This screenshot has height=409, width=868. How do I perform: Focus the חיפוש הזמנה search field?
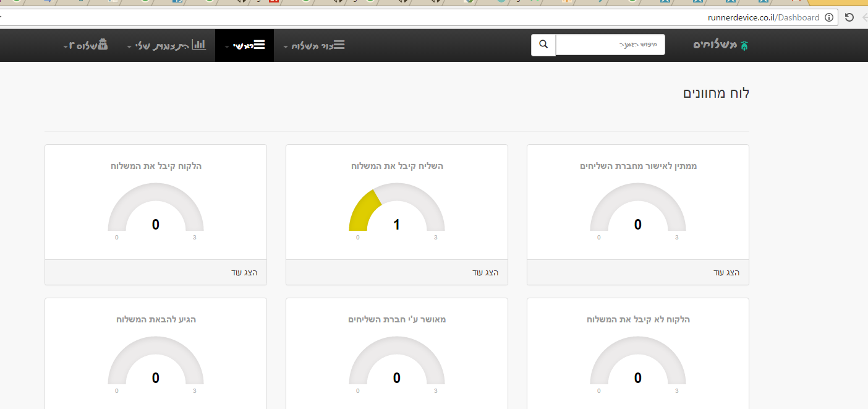pyautogui.click(x=610, y=45)
